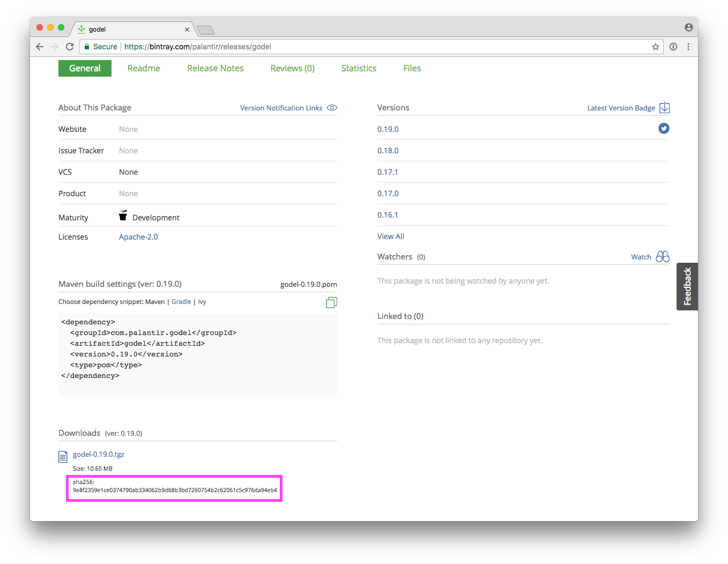Click the address bar URL field
This screenshot has width=728, height=564.
coord(372,47)
